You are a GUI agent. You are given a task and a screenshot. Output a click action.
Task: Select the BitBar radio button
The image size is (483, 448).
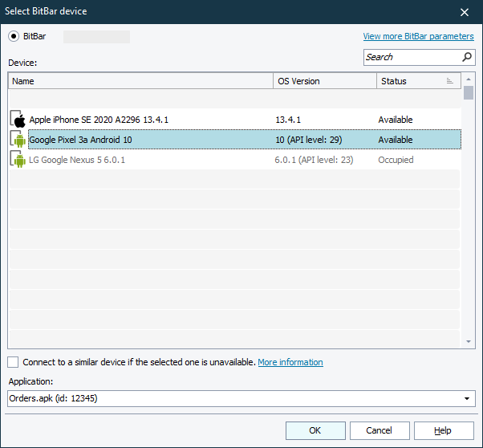(x=14, y=36)
